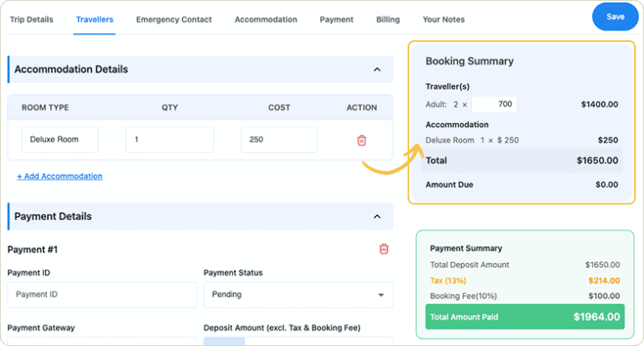Select the Payment tab

point(336,19)
